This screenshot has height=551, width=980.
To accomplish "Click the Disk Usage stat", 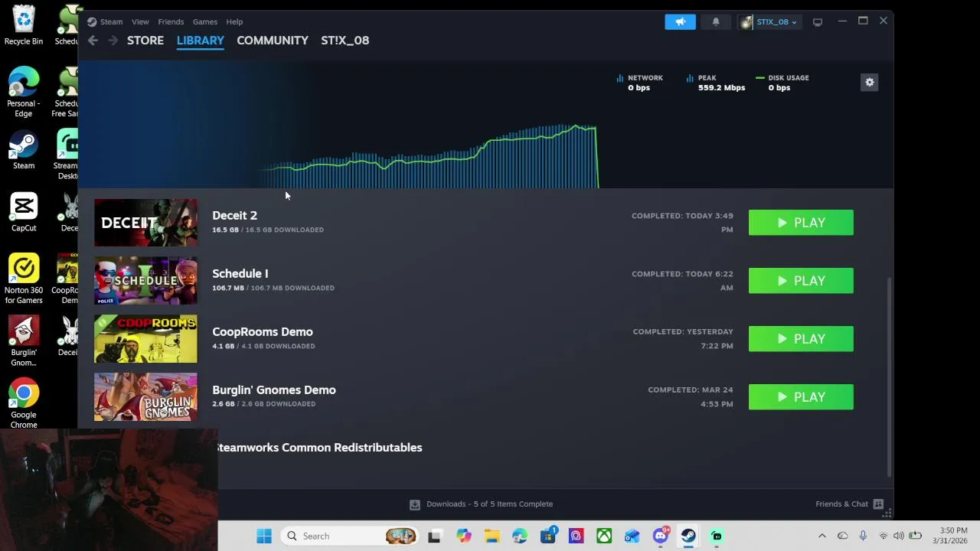I will pos(782,83).
